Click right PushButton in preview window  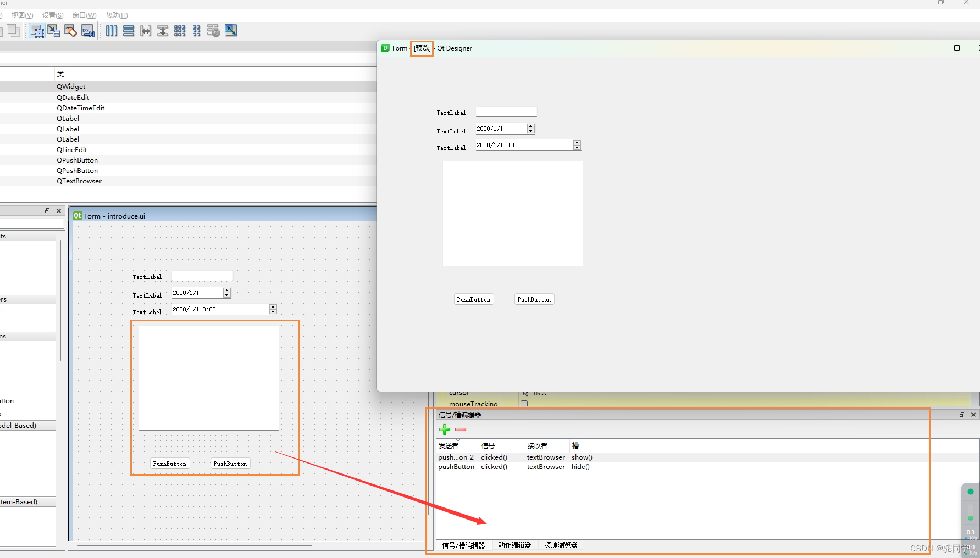534,299
